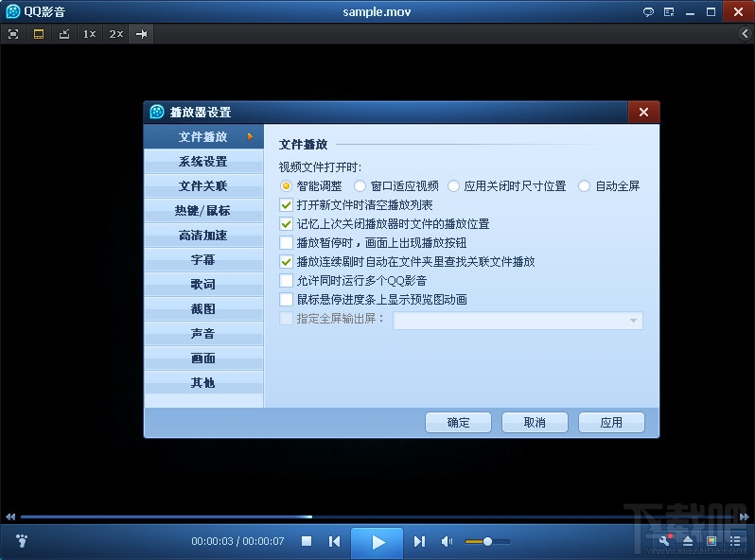Click the 取消 button

click(535, 422)
